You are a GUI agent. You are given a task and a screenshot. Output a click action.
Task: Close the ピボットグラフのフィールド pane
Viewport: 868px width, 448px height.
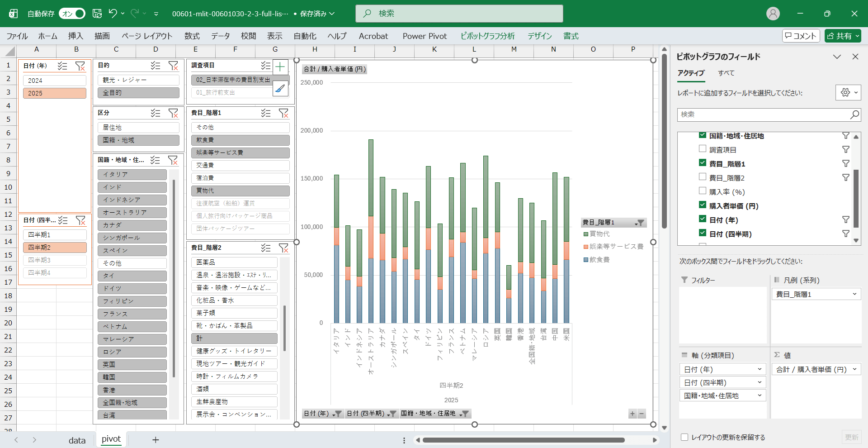855,57
